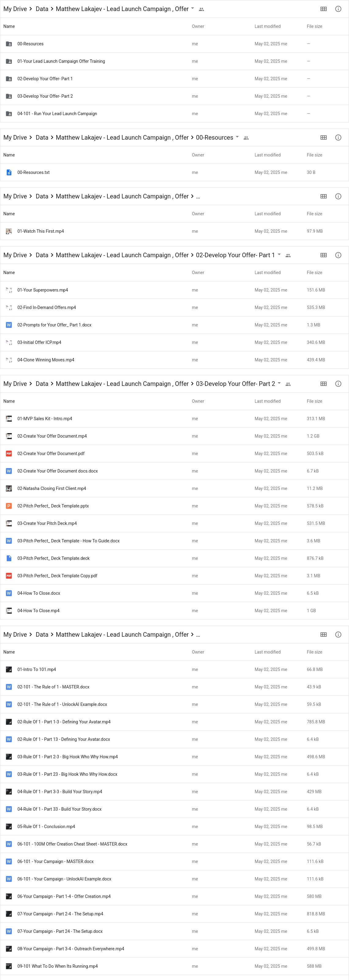Click Matthew Lakajev breadcrumb in the last panel
Image resolution: width=349 pixels, height=980 pixels.
[122, 635]
